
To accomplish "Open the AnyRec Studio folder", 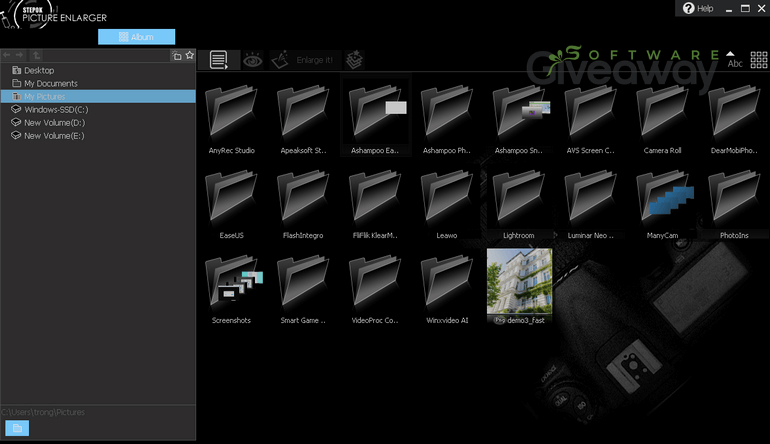I will click(231, 119).
